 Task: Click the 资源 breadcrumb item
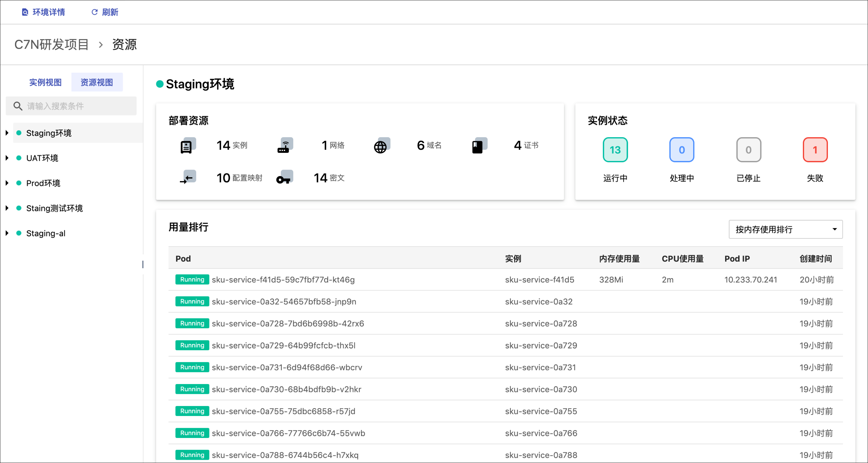point(124,45)
